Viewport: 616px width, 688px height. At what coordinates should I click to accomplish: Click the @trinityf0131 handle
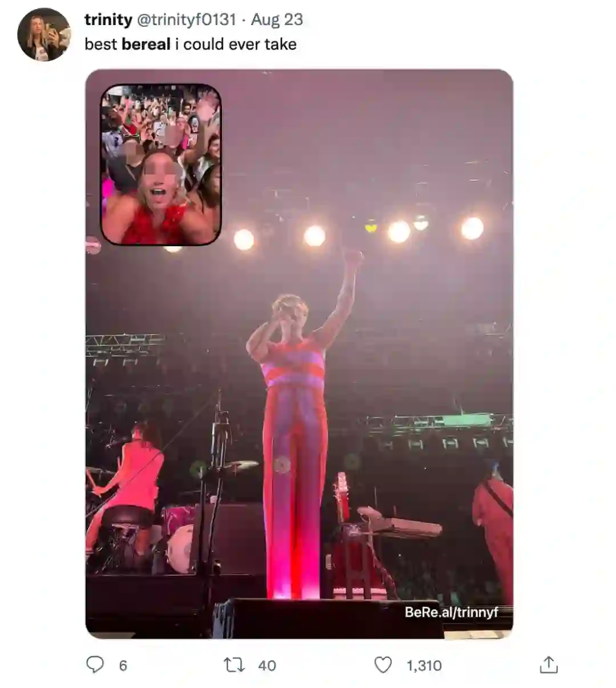coord(186,19)
